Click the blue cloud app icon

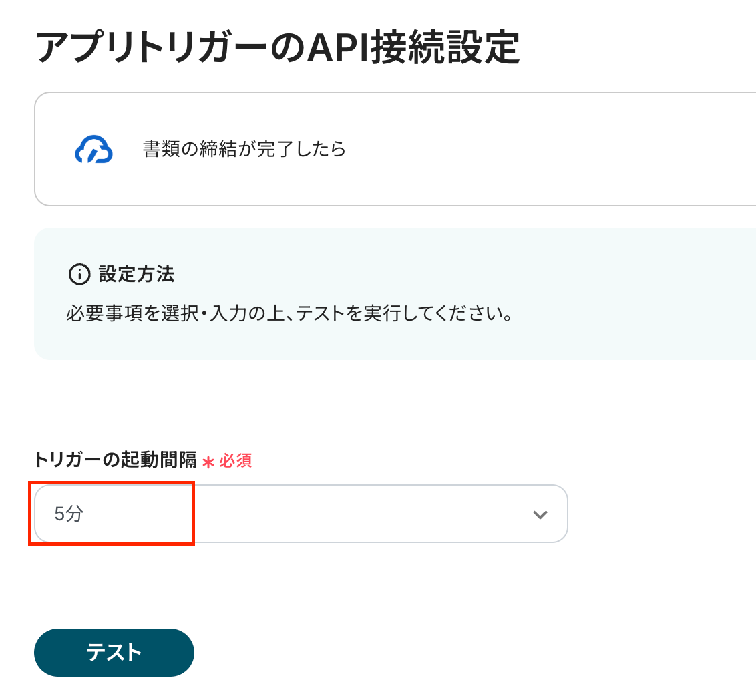click(93, 149)
